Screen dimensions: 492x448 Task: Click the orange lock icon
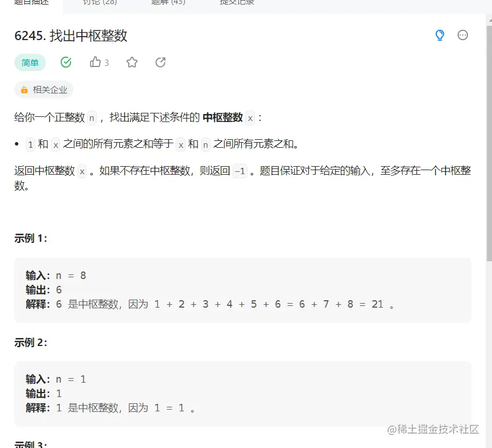click(24, 90)
